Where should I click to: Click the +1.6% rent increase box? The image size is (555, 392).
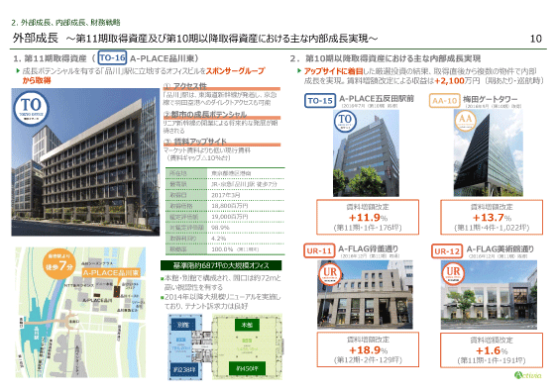(x=492, y=350)
